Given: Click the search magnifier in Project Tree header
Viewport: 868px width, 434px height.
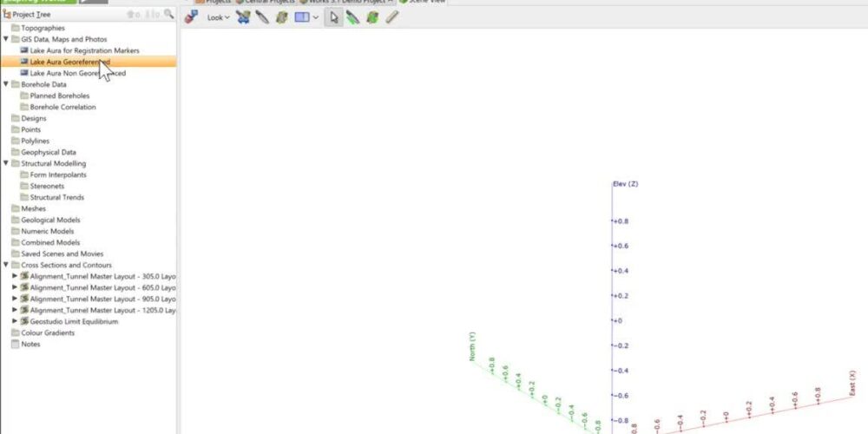Looking at the screenshot, I should (168, 15).
